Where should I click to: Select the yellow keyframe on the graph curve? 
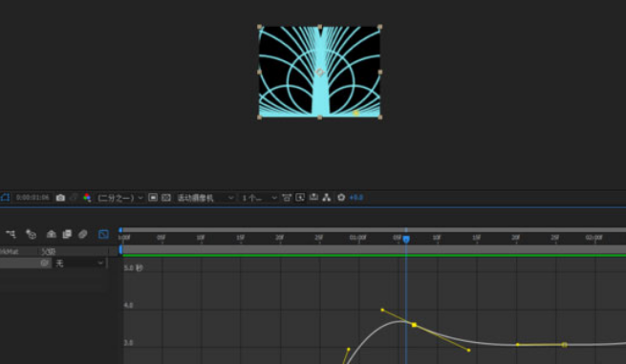click(x=414, y=325)
